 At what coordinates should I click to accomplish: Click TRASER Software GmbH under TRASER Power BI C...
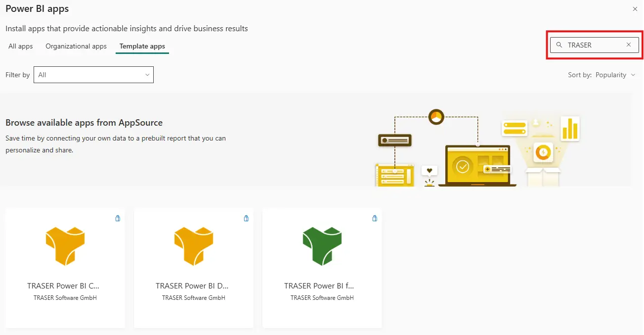coord(65,298)
